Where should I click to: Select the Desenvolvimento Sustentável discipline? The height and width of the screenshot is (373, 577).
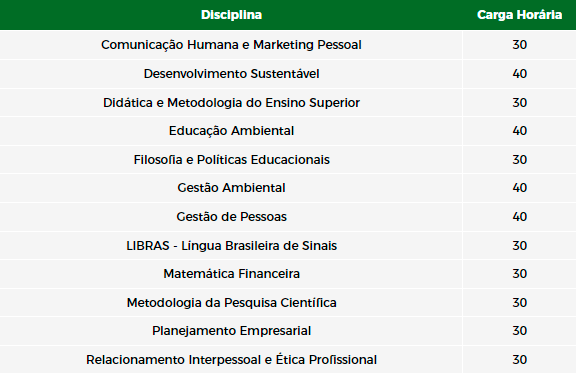point(231,74)
